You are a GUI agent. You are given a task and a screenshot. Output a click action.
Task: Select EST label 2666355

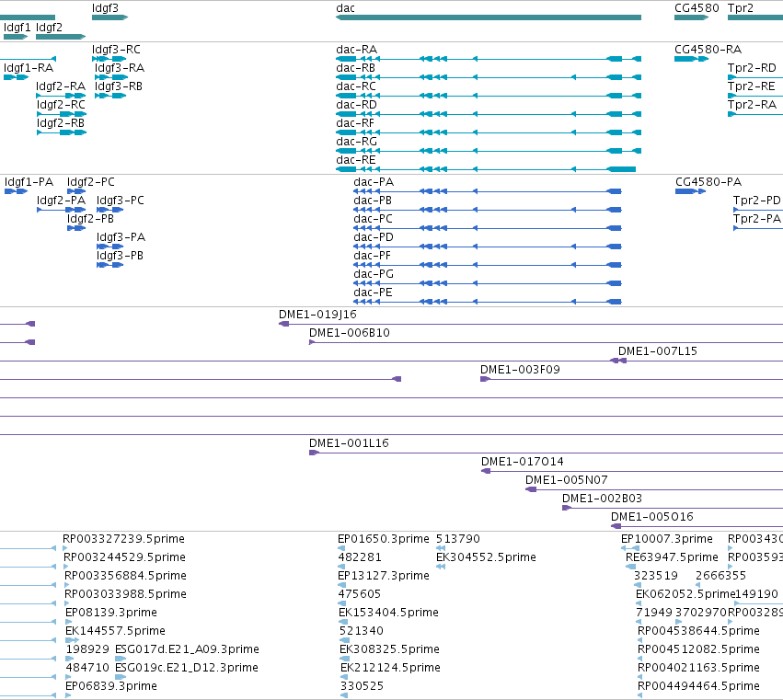tap(720, 576)
